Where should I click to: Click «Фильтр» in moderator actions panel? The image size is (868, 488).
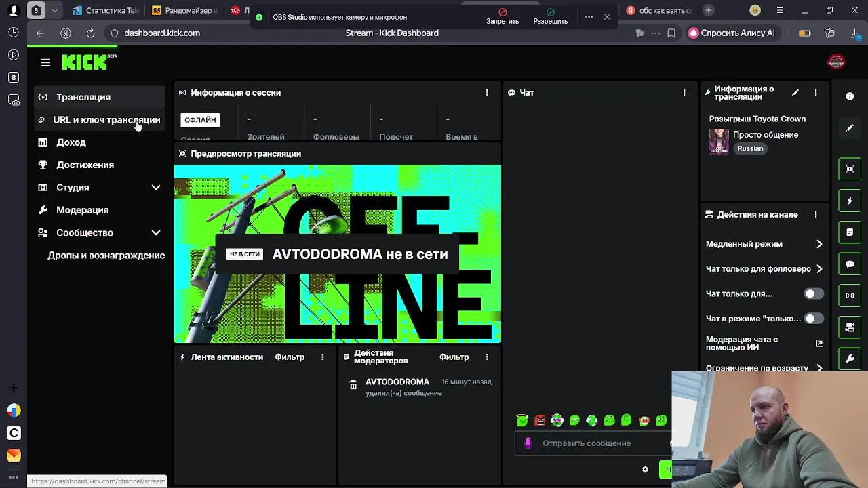[454, 357]
